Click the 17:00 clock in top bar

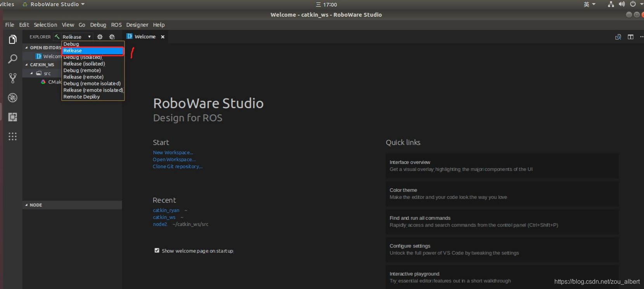tap(326, 5)
